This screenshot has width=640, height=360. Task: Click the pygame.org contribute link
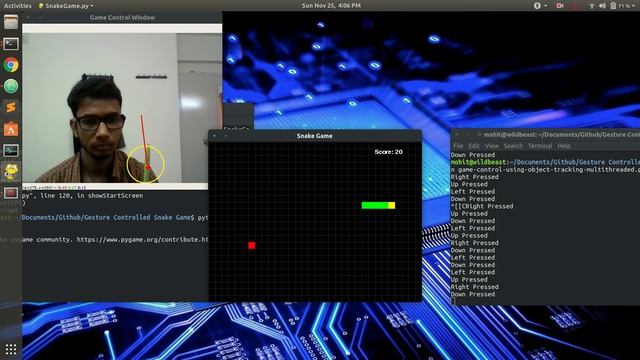point(142,240)
